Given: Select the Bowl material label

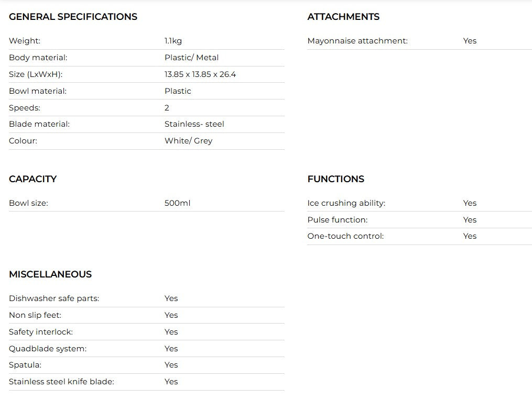Looking at the screenshot, I should point(38,91).
